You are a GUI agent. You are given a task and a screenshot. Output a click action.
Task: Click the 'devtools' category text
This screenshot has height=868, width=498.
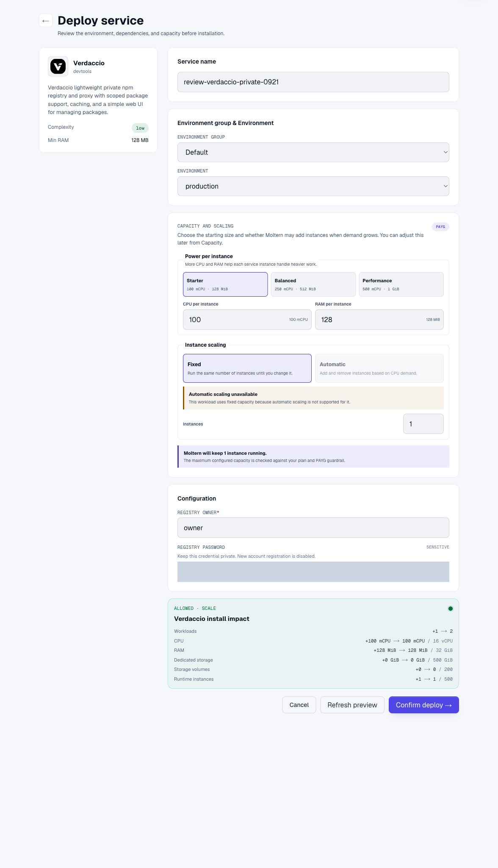[x=82, y=71]
